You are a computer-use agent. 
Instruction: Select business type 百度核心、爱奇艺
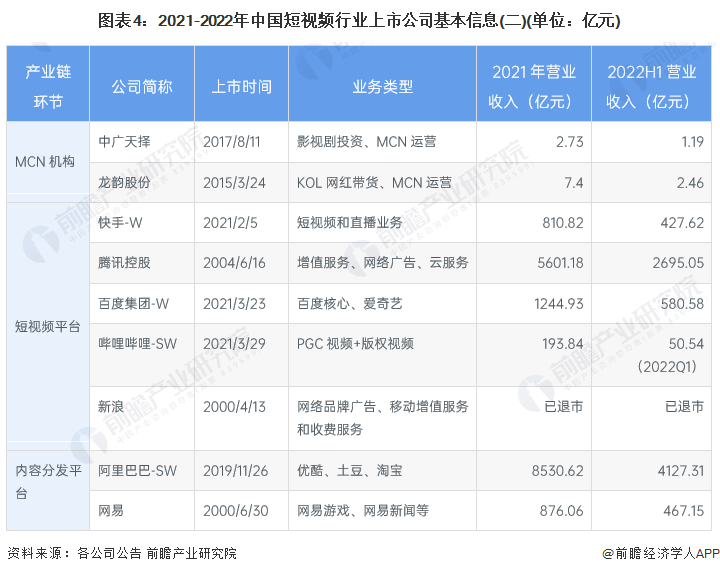[349, 304]
